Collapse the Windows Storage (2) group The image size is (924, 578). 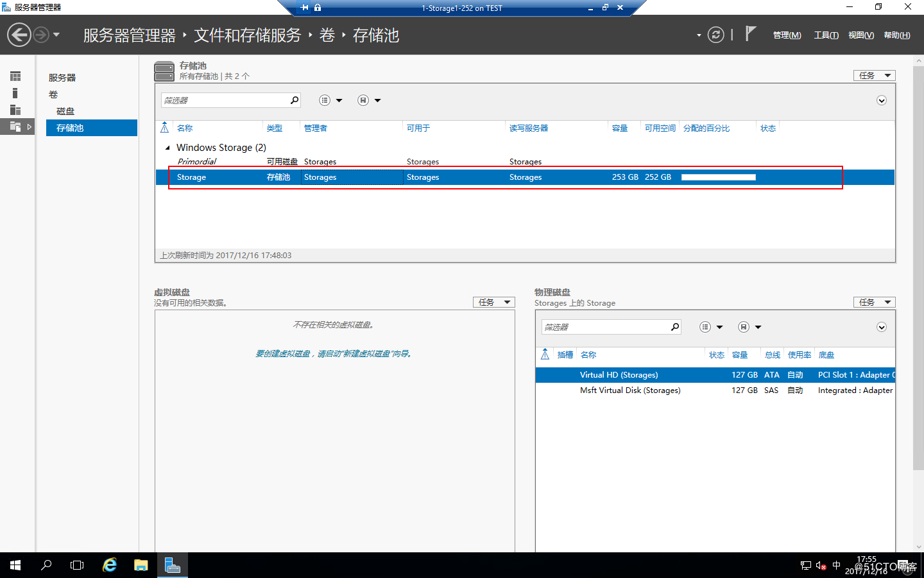point(168,148)
